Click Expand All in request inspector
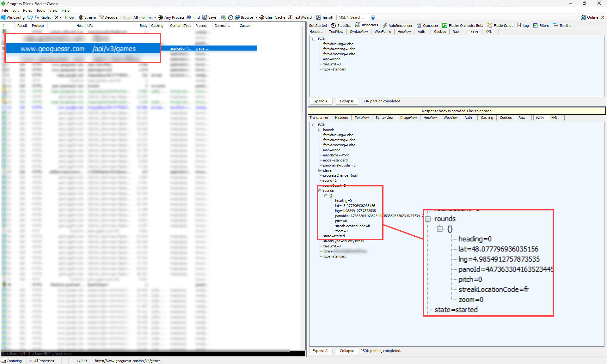Image resolution: width=607 pixels, height=364 pixels. point(321,101)
